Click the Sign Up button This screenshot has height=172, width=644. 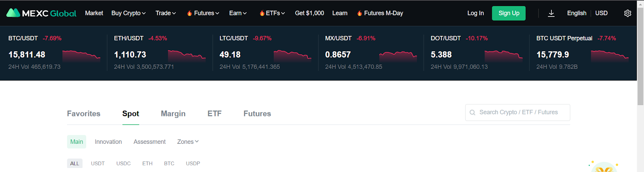coord(509,13)
